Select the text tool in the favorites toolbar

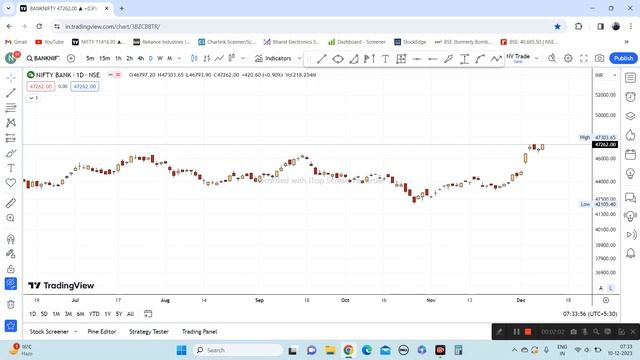pos(385,59)
